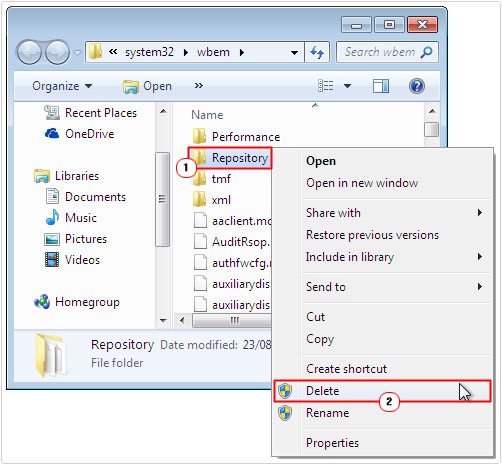Click the Help question mark icon
Screen dimensions: 502x465
coord(416,86)
